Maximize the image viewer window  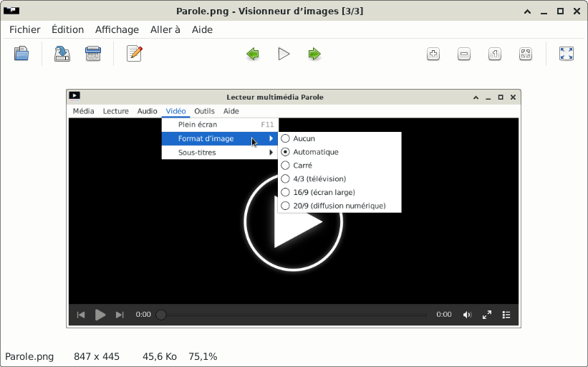click(560, 11)
